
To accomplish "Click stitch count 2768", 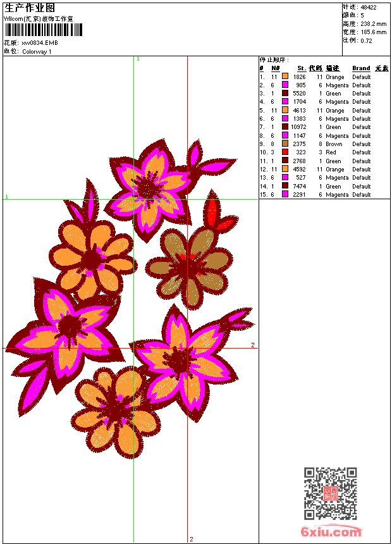I will (x=300, y=161).
